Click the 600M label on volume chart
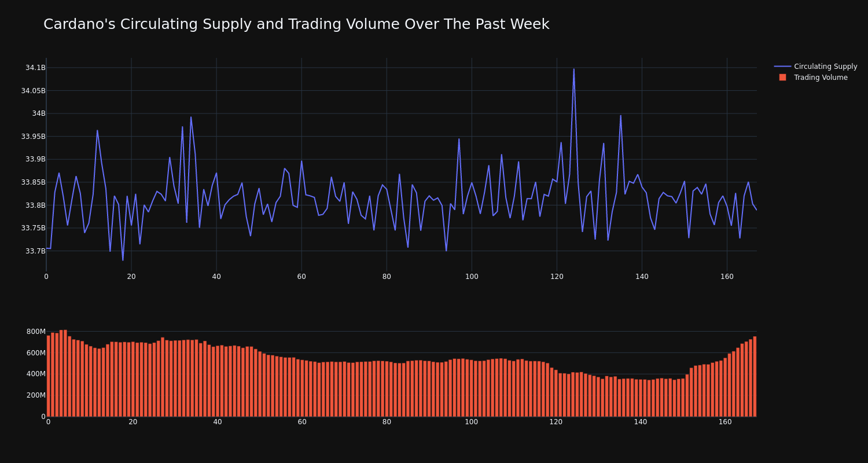 (35, 353)
